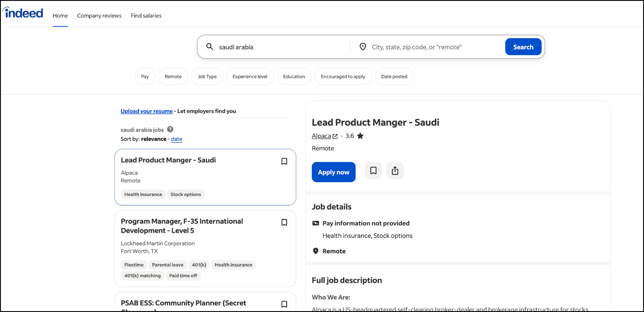Viewport: 644px width, 312px height.
Task: Click the pay money icon in Job details
Action: coord(316,223)
